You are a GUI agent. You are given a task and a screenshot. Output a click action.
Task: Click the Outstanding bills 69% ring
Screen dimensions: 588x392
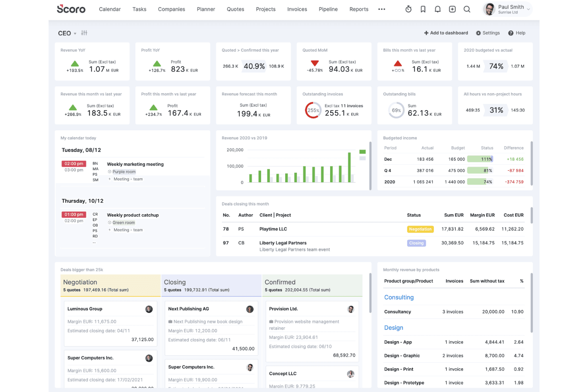[396, 110]
